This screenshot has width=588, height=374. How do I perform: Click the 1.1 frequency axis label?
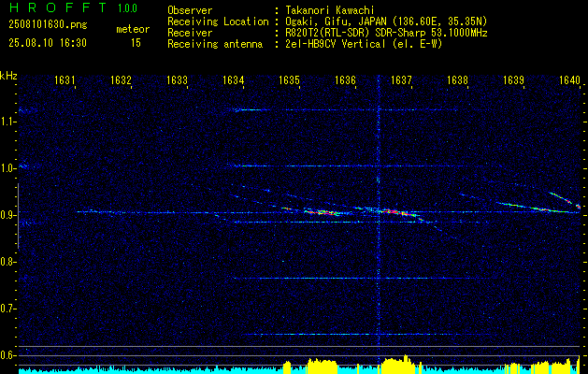(7, 122)
